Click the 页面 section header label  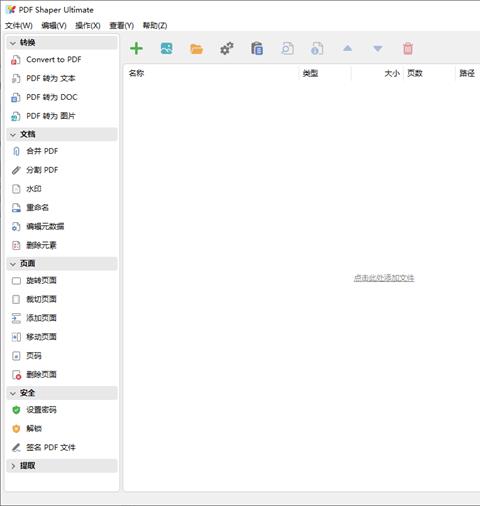pyautogui.click(x=27, y=264)
